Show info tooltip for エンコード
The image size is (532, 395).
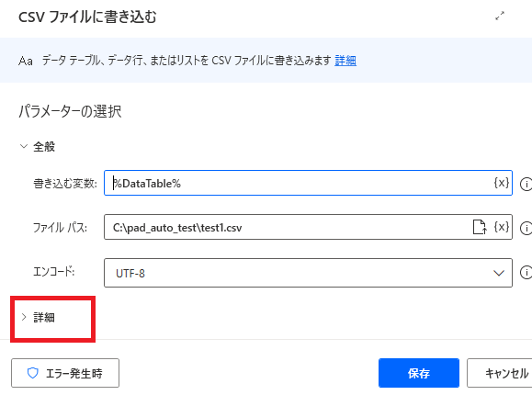(x=526, y=272)
